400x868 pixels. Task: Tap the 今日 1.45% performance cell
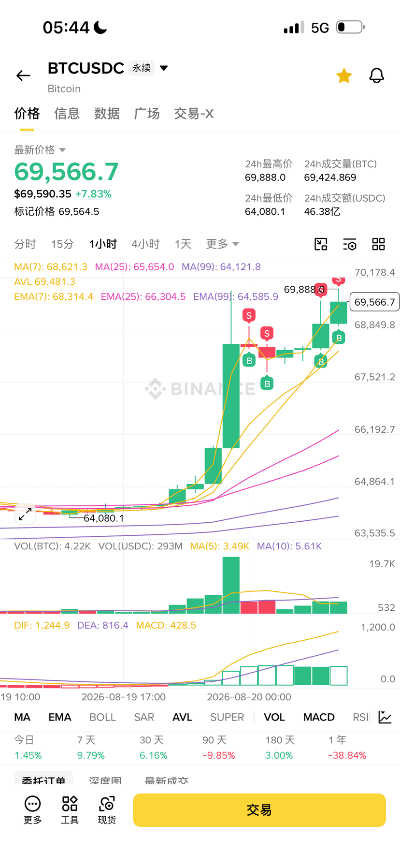28,748
